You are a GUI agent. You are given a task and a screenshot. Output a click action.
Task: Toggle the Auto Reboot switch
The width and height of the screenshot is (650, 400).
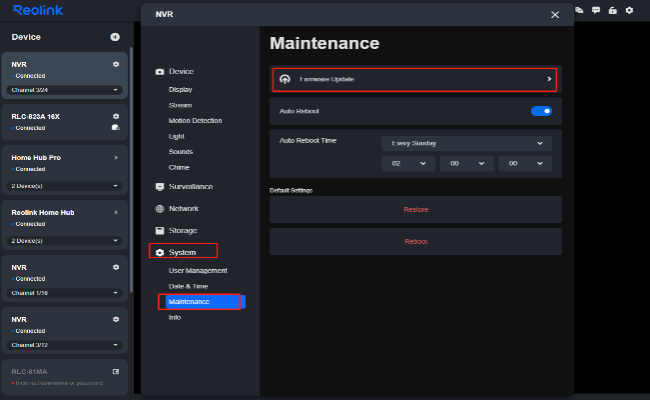click(541, 111)
